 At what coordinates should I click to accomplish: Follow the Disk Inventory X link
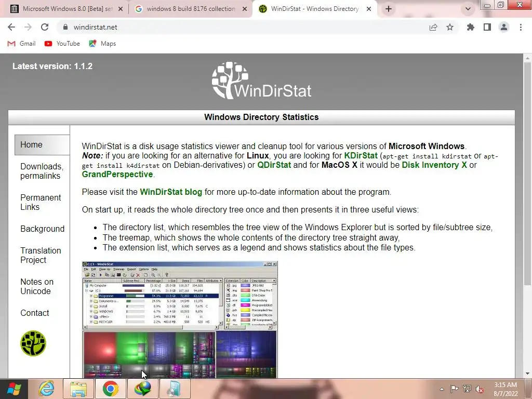pos(434,165)
